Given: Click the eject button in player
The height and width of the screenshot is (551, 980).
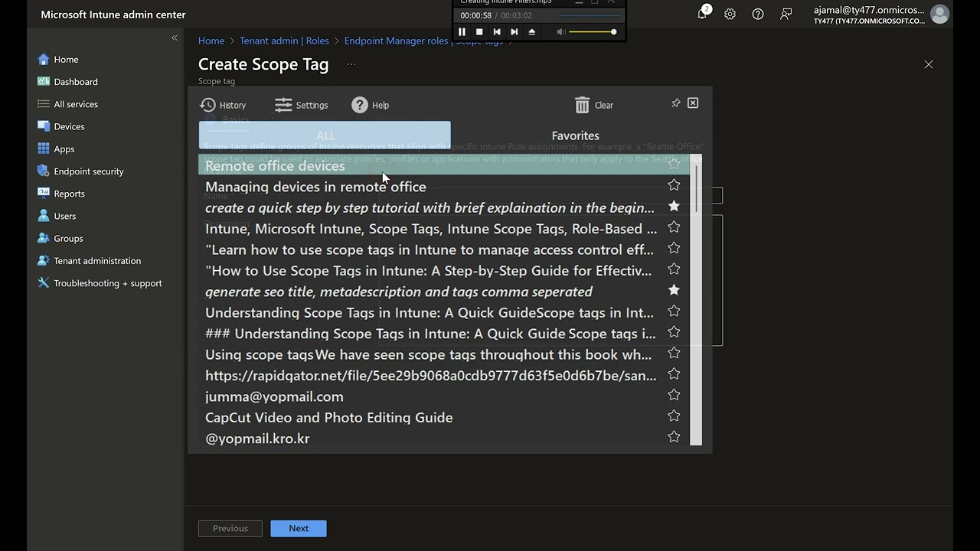Looking at the screenshot, I should [532, 32].
